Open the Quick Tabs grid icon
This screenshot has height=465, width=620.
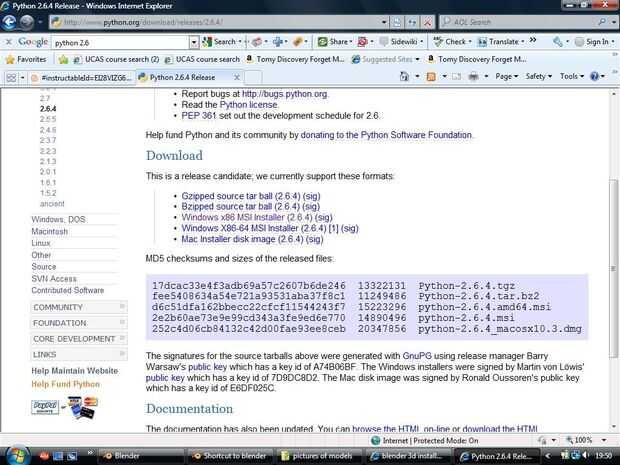click(x=11, y=78)
